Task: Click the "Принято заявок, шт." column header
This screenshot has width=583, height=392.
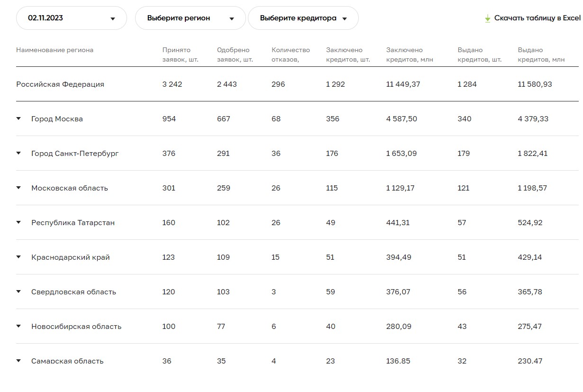Action: click(x=180, y=55)
